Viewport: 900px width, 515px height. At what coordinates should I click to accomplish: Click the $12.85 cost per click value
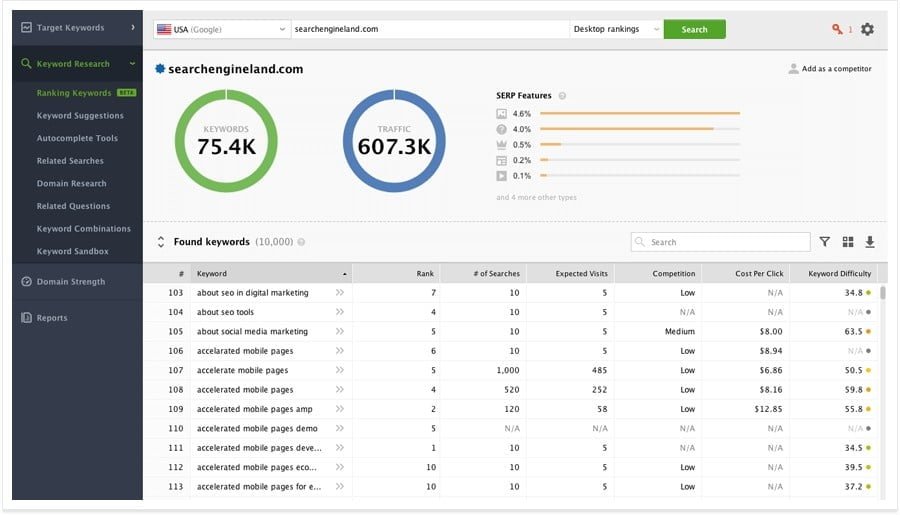768,409
